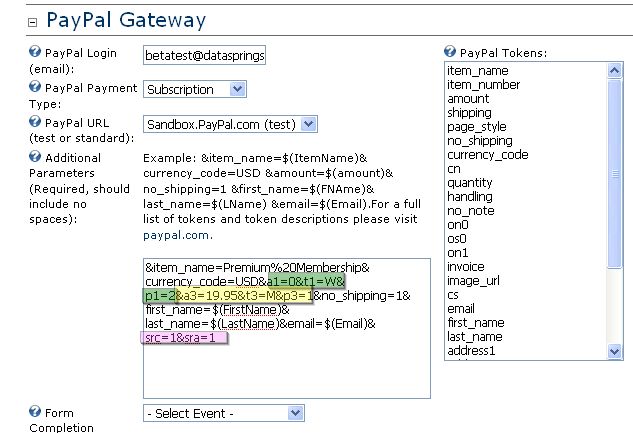Select the on0 token
This screenshot has width=633, height=433.
(x=458, y=225)
